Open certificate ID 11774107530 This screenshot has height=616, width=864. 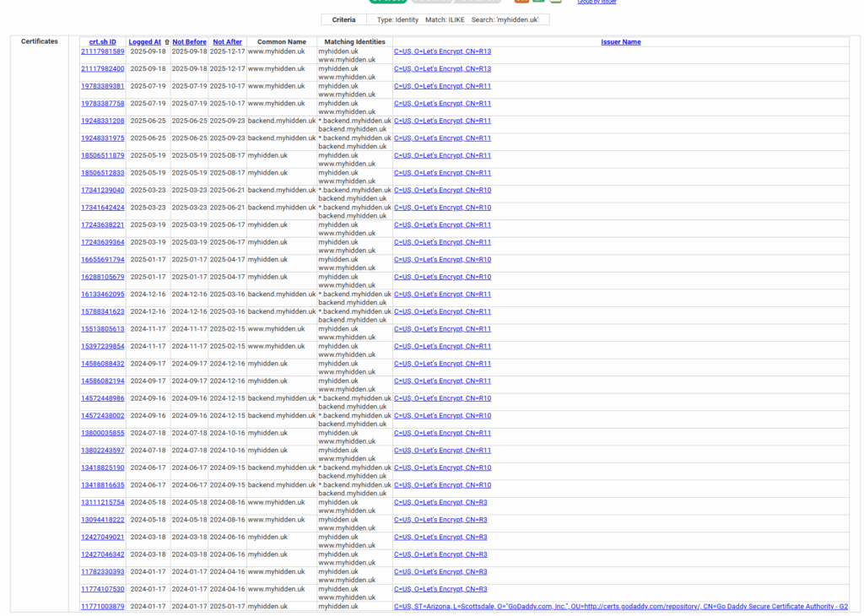tap(102, 590)
